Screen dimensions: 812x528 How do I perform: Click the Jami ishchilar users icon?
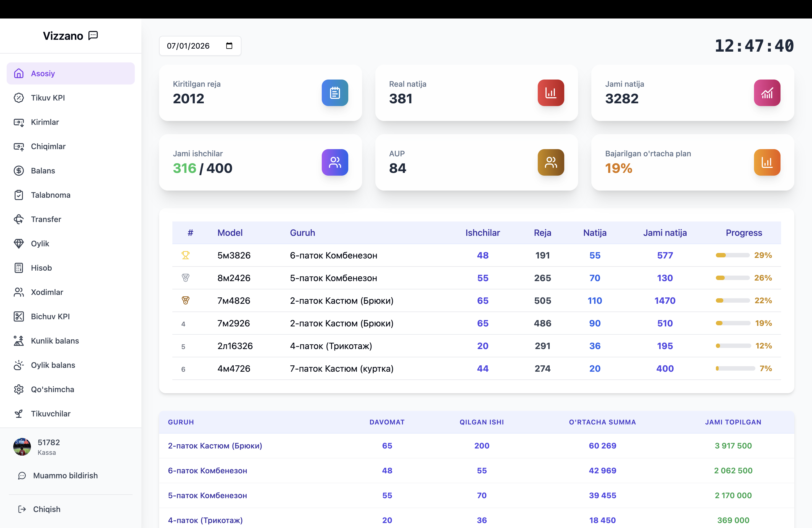coord(334,162)
